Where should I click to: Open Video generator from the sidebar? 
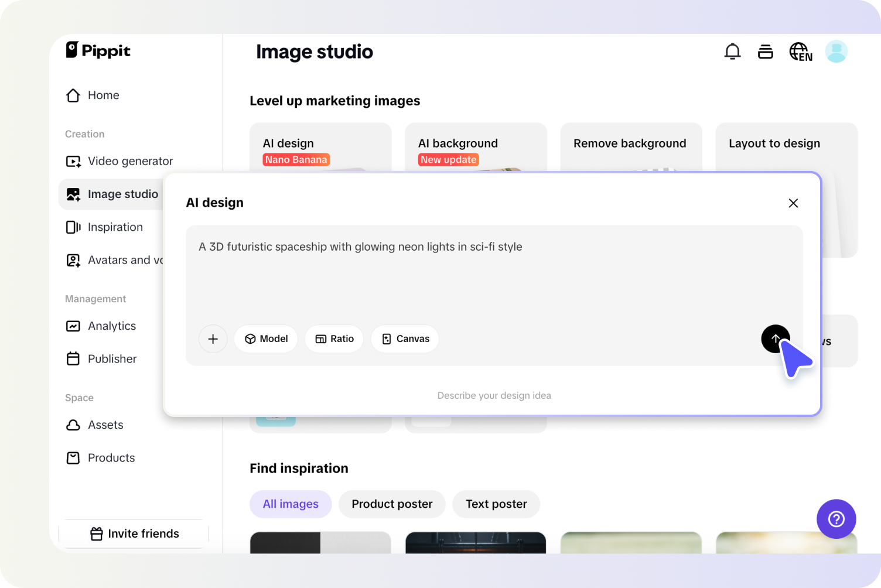(x=130, y=161)
